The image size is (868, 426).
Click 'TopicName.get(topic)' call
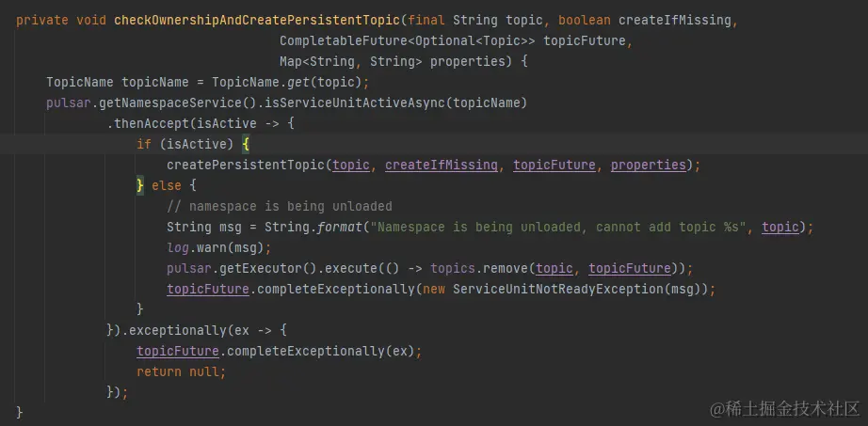click(287, 83)
